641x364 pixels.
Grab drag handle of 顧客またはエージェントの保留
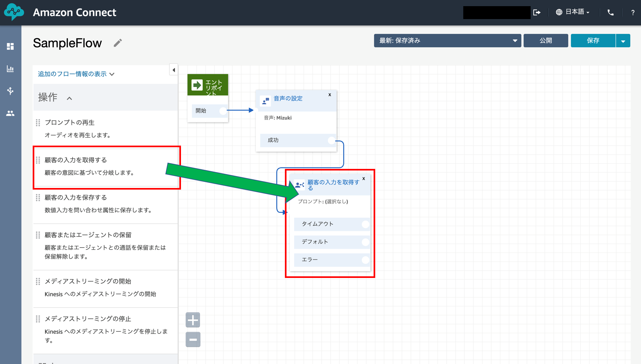[x=38, y=235]
